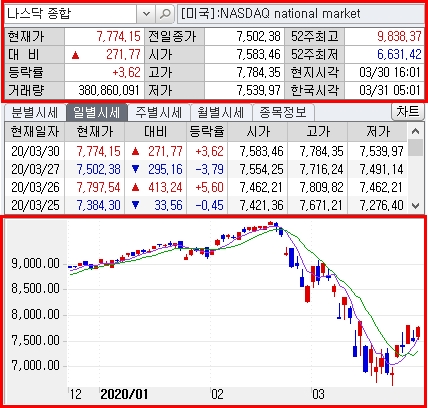Viewport: 428px width, 408px height.
Task: Click the 등락율 column header
Action: (207, 132)
